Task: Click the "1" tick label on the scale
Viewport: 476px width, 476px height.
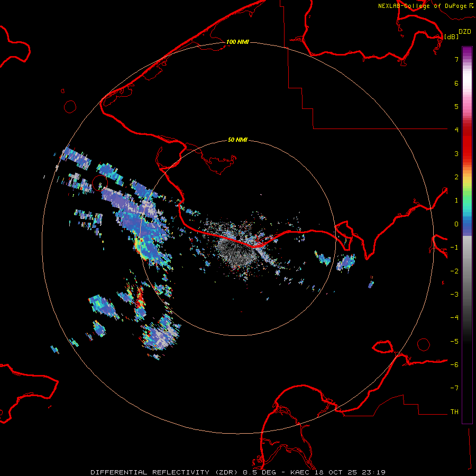Action: pyautogui.click(x=456, y=200)
